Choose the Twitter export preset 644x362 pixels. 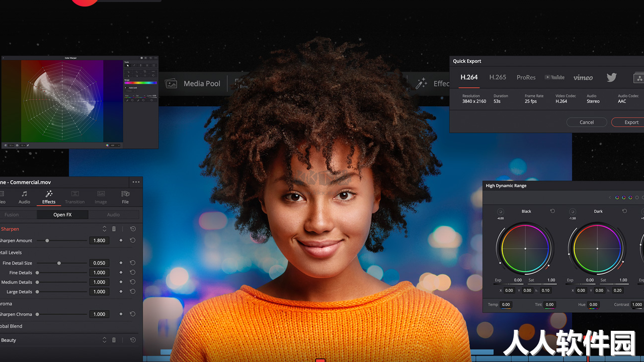click(x=611, y=77)
